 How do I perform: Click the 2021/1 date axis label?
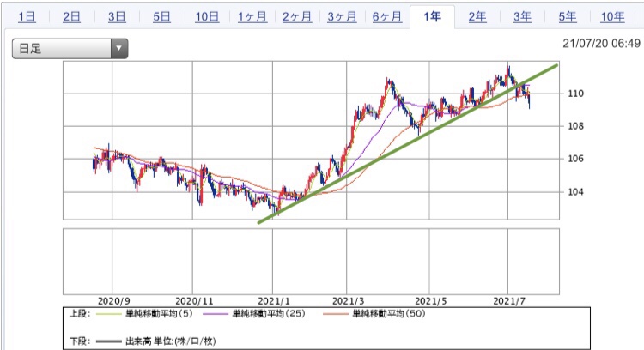274,301
